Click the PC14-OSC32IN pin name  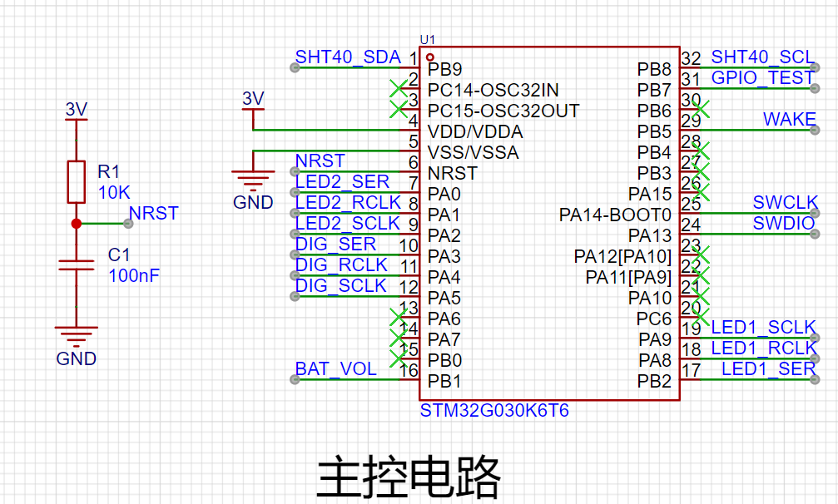493,90
